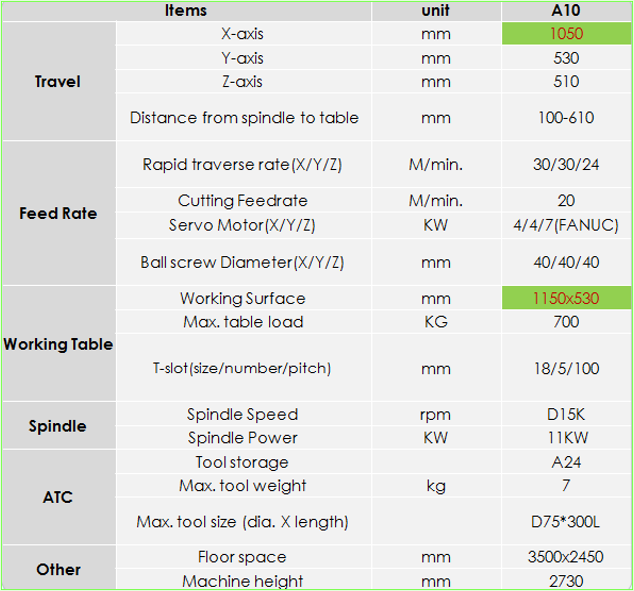This screenshot has height=591, width=634.
Task: Click the Ball screw Diameter value 40/40/40
Action: pos(566,262)
